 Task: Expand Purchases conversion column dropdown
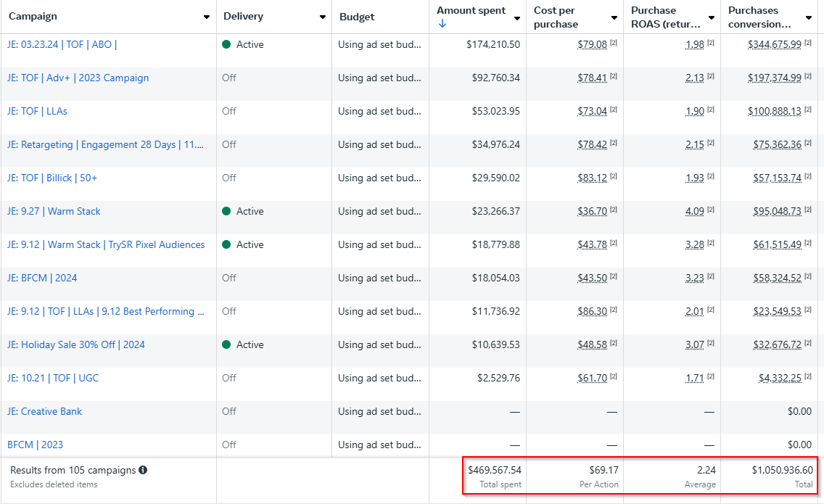(x=809, y=17)
